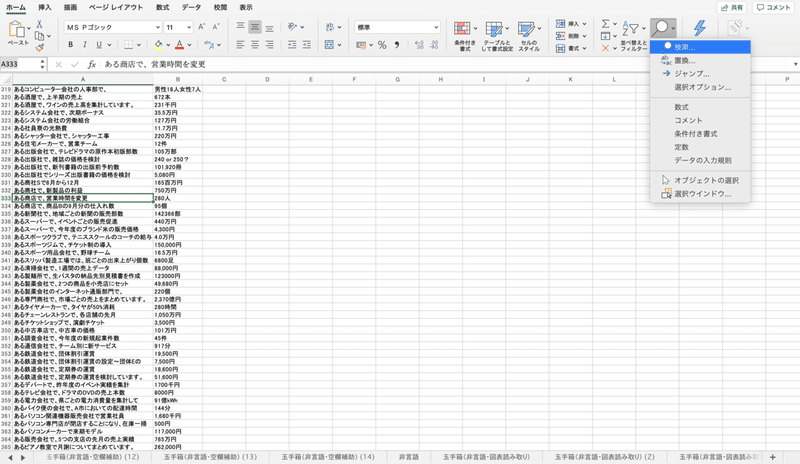Click the insert function fx icon
The image size is (800, 464).
click(x=92, y=64)
